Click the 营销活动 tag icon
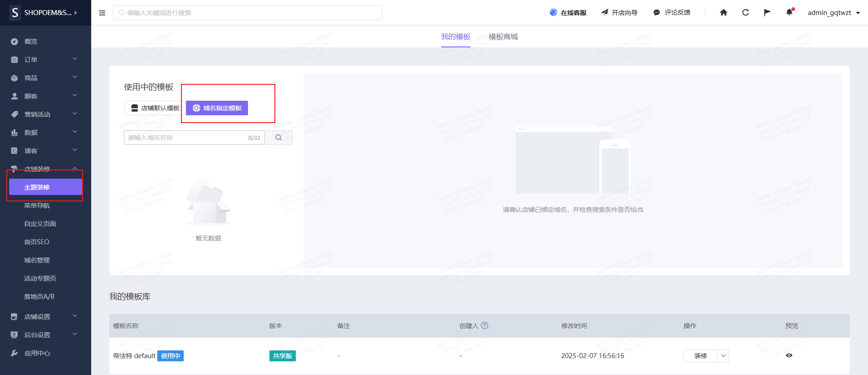Image resolution: width=868 pixels, height=375 pixels. 15,114
